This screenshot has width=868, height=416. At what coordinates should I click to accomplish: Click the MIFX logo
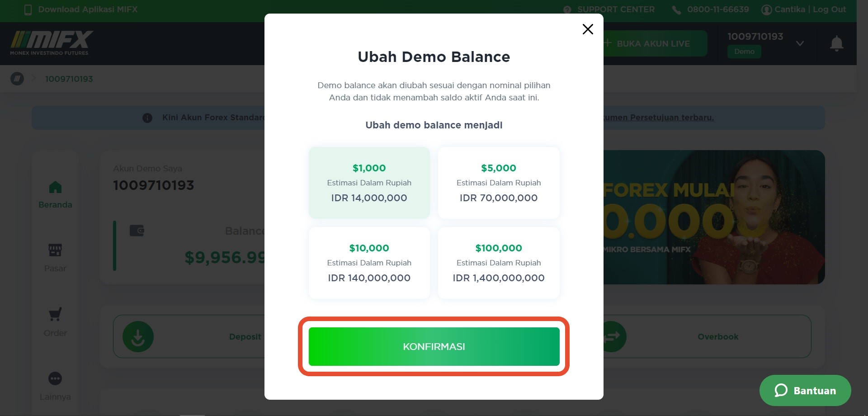coord(52,43)
